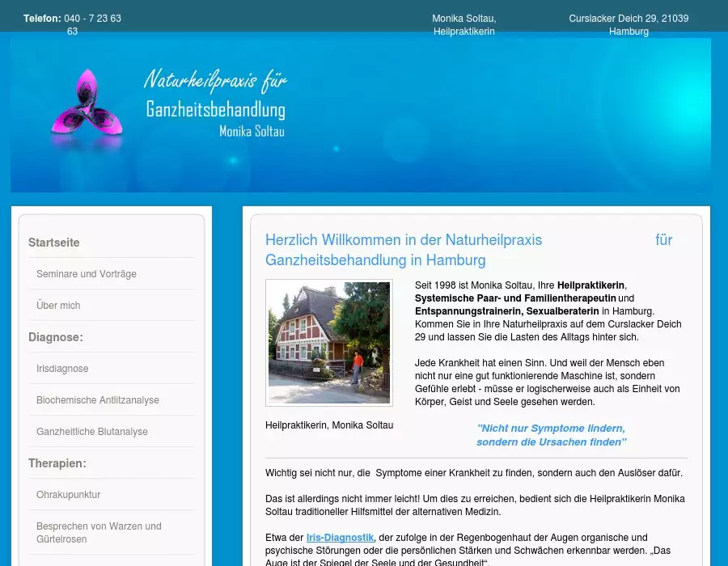
Task: Open Irisdiagnose in the sidebar
Action: pyautogui.click(x=62, y=369)
